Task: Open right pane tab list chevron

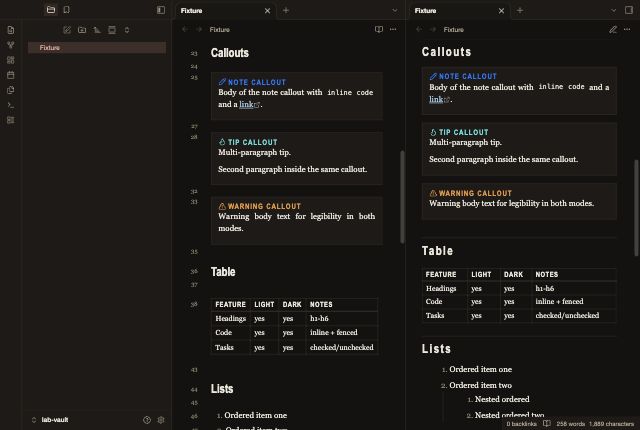Action: click(x=613, y=11)
